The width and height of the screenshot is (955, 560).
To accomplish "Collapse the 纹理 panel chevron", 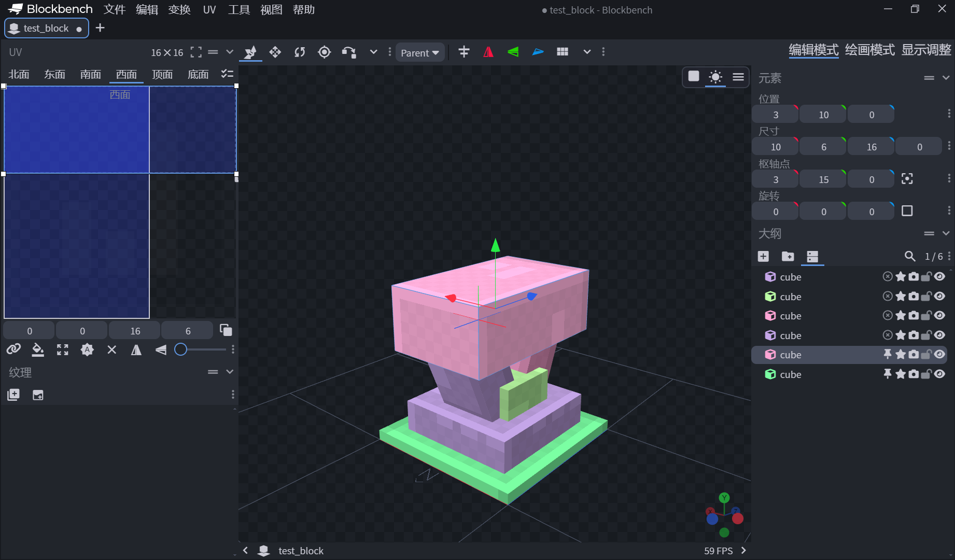I will pos(230,372).
